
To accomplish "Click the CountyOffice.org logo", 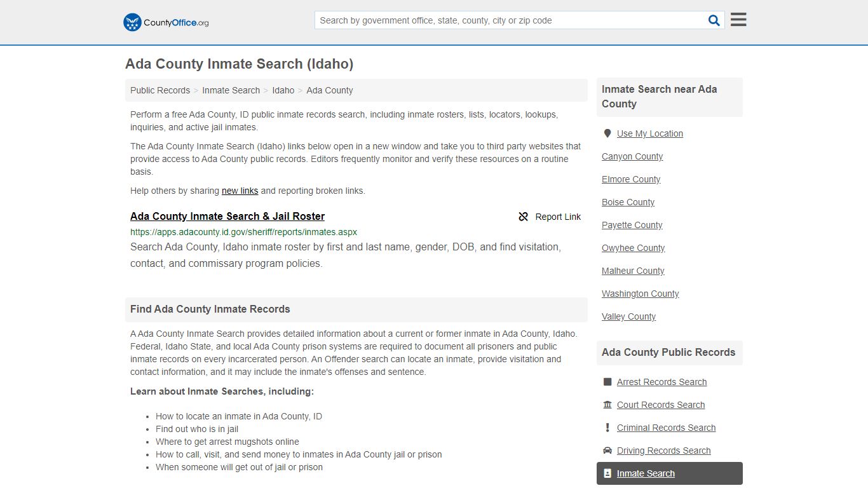I will coord(166,22).
